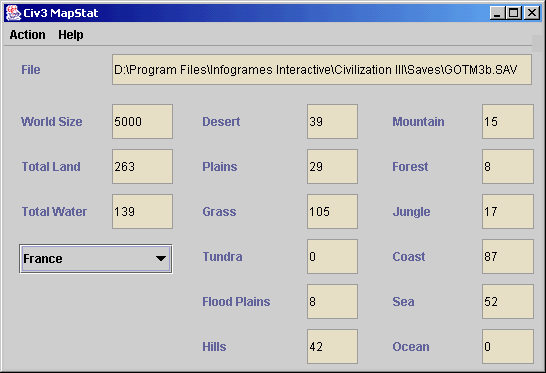The width and height of the screenshot is (546, 373).
Task: Click the World Size label
Action: pos(52,122)
